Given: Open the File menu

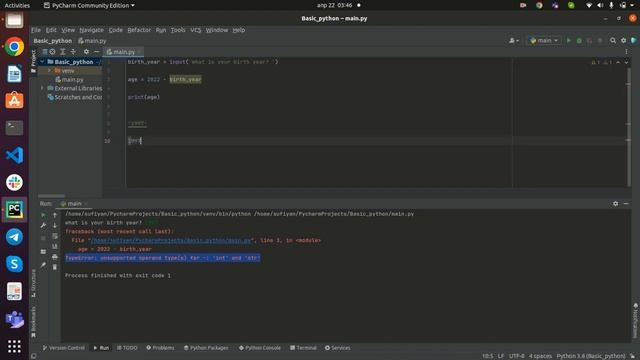Looking at the screenshot, I should click(36, 30).
